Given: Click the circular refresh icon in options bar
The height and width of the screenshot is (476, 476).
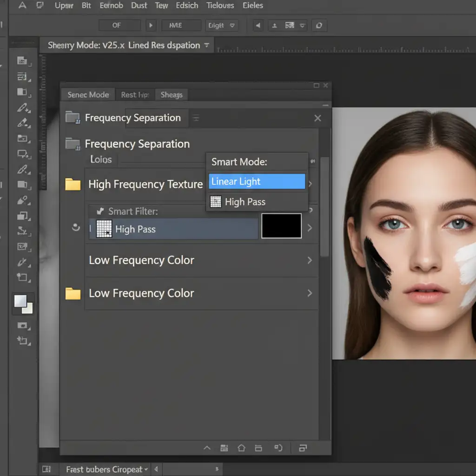Looking at the screenshot, I should pos(319,26).
